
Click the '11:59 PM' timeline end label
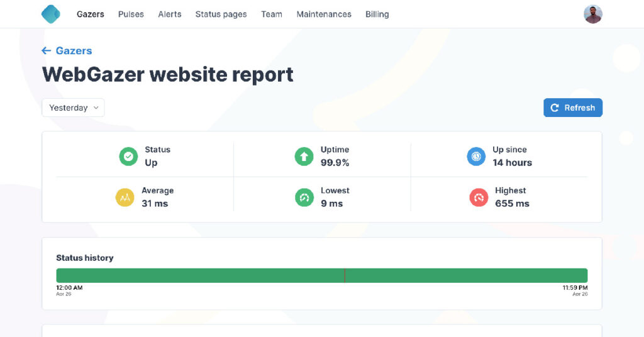[x=575, y=288]
